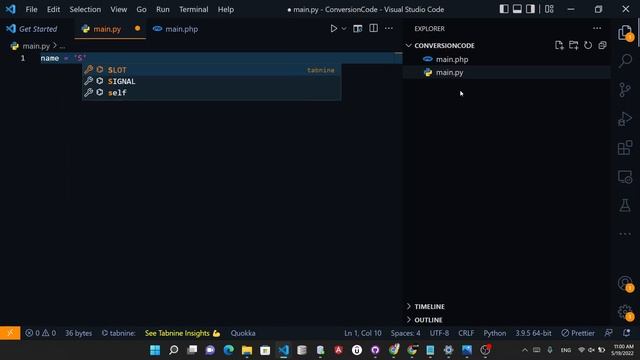
Task: Open the run options dropdown arrow
Action: pos(344,29)
